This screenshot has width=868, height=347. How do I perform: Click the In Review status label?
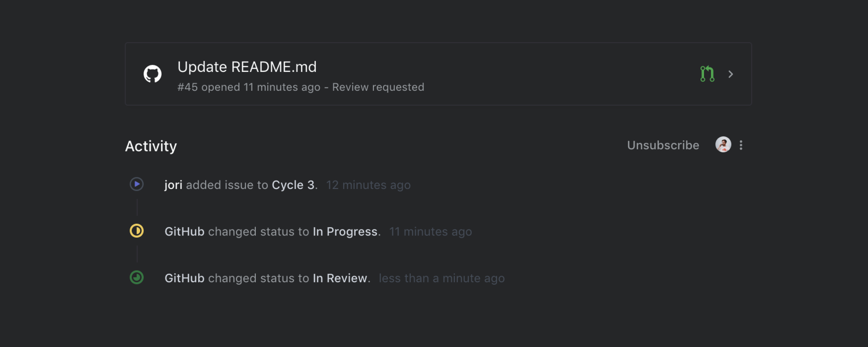(x=340, y=278)
